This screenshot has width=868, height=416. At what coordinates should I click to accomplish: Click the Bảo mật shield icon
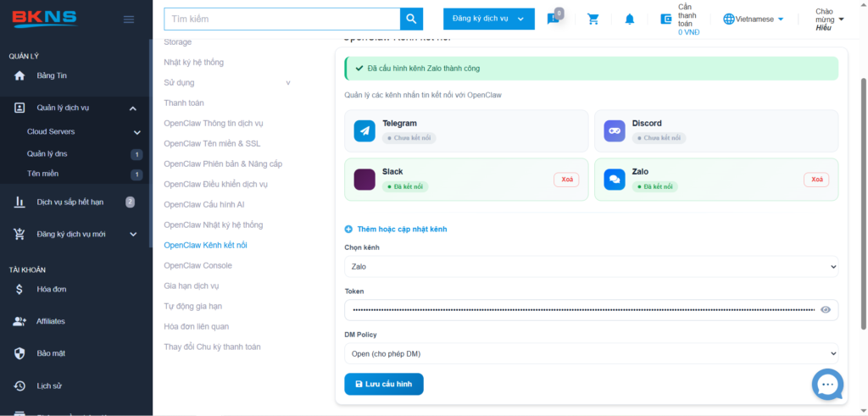[19, 353]
